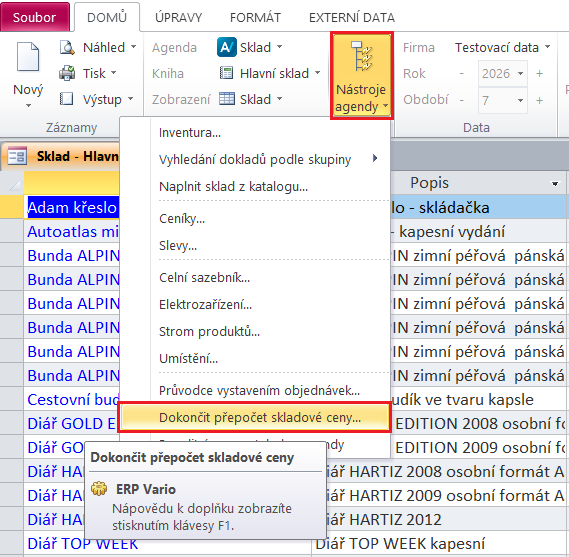Image resolution: width=569 pixels, height=557 pixels.
Task: Click the Nový blank document icon
Action: [28, 57]
